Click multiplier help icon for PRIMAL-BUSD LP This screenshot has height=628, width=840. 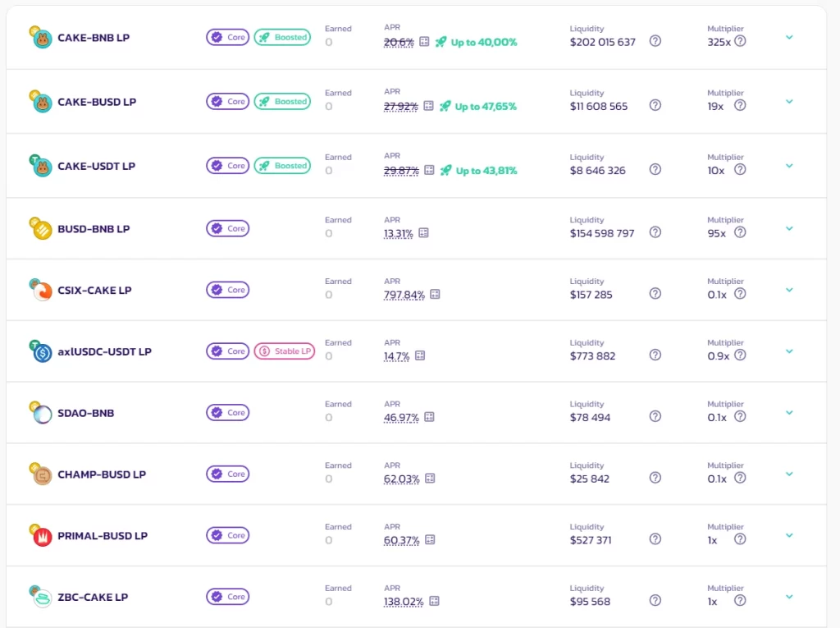click(740, 539)
